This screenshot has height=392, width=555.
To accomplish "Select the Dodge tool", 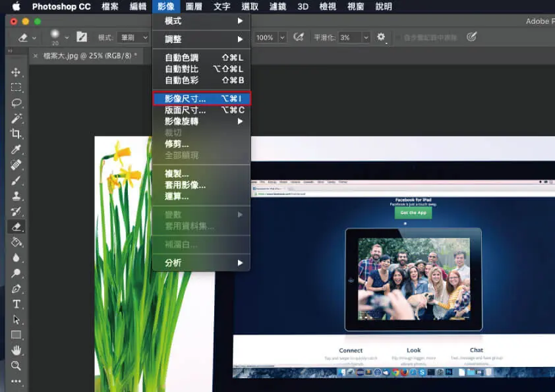I will coord(16,273).
